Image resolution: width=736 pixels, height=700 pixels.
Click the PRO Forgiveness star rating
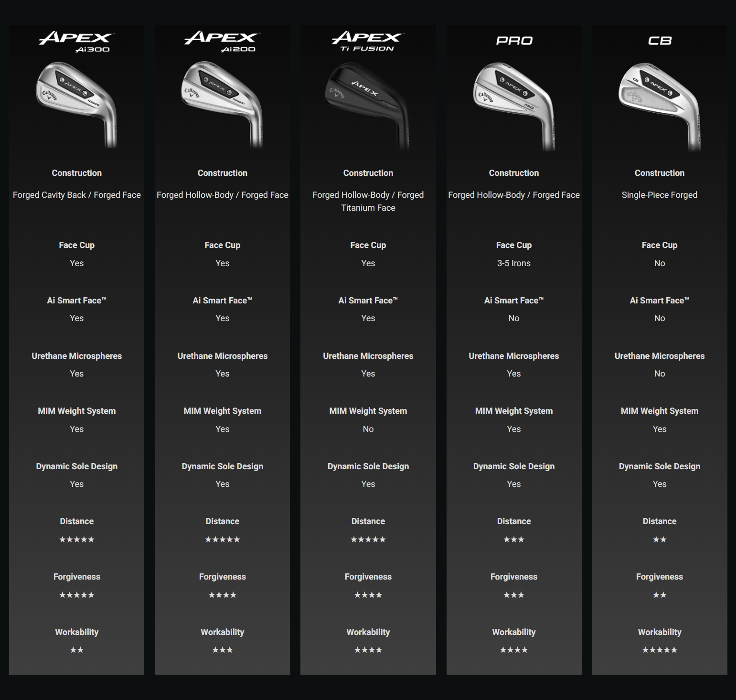tap(514, 595)
